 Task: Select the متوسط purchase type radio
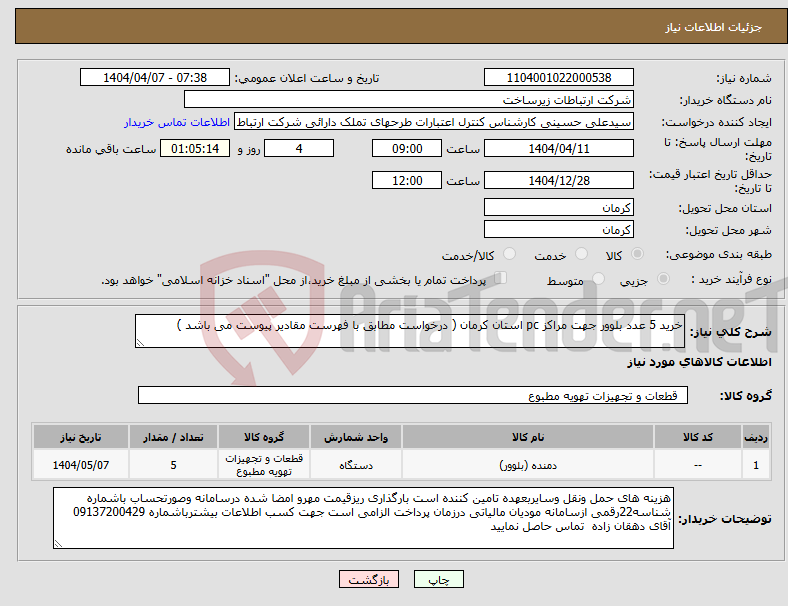pyautogui.click(x=598, y=279)
